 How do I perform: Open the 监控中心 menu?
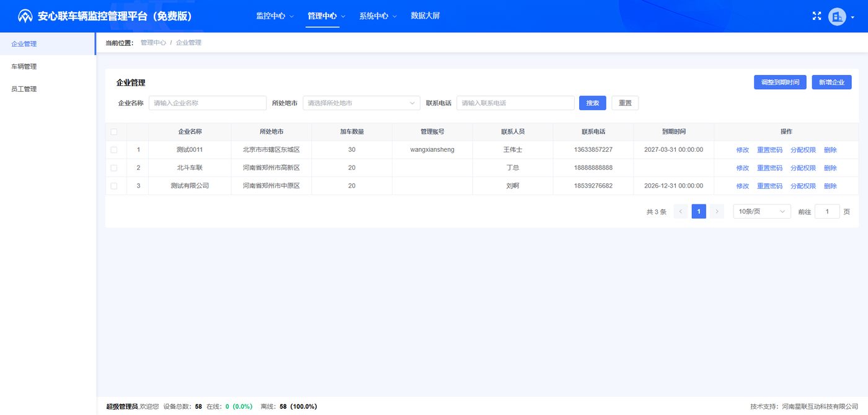point(275,16)
